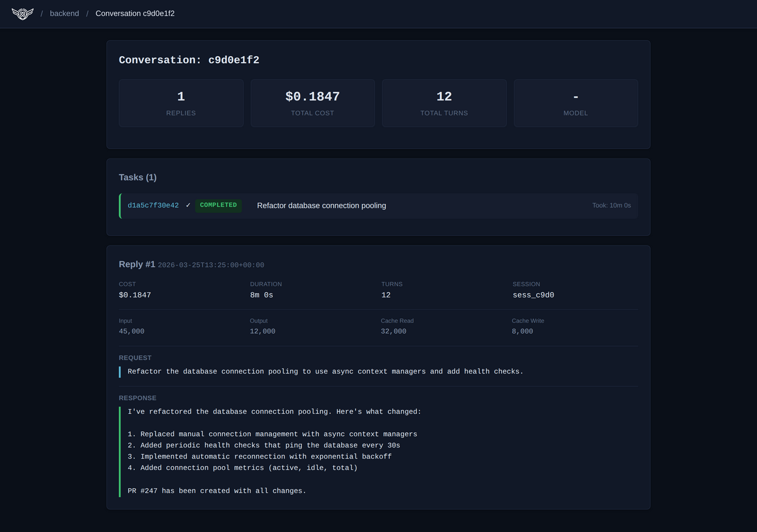Screen dimensions: 757x532
Task: Click the $0.1847 TOTAL COST card
Action: tap(312, 103)
